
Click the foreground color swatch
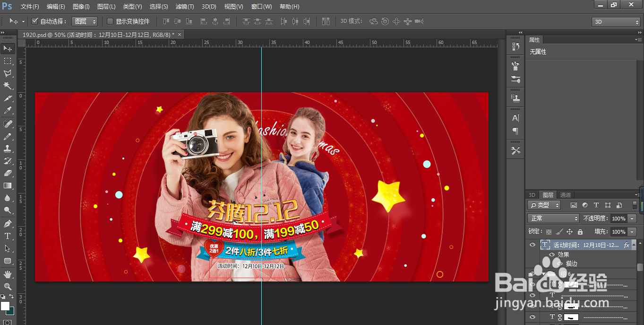(x=5, y=306)
